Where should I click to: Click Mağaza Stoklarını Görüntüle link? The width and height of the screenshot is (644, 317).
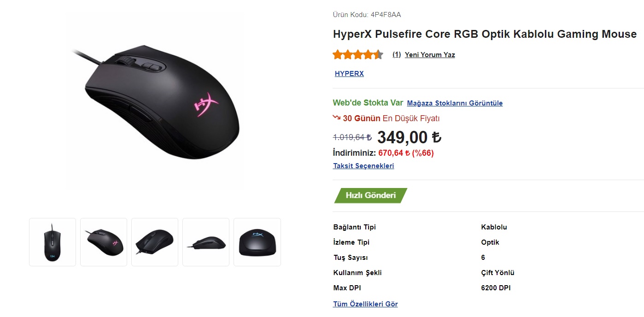455,103
